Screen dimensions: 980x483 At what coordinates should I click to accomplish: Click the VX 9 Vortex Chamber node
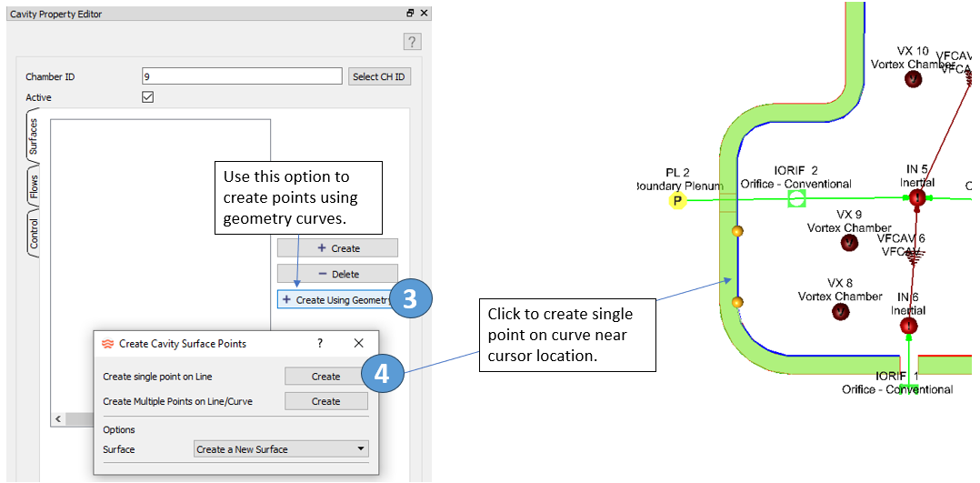pyautogui.click(x=849, y=243)
